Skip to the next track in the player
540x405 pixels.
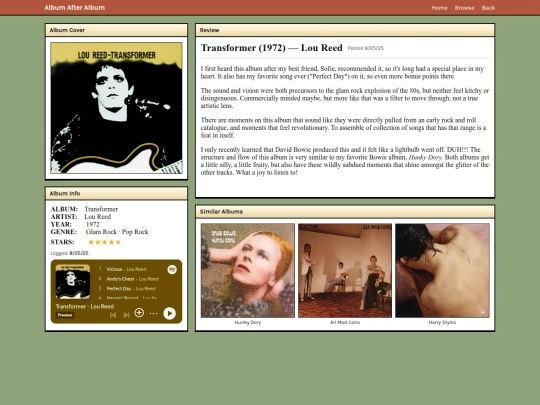pos(126,314)
